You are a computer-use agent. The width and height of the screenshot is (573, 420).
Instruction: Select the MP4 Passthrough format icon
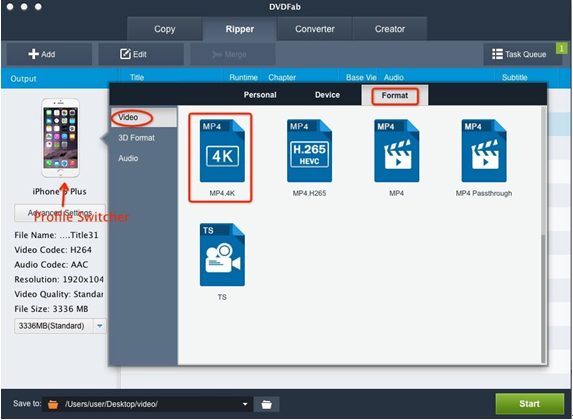[484, 151]
